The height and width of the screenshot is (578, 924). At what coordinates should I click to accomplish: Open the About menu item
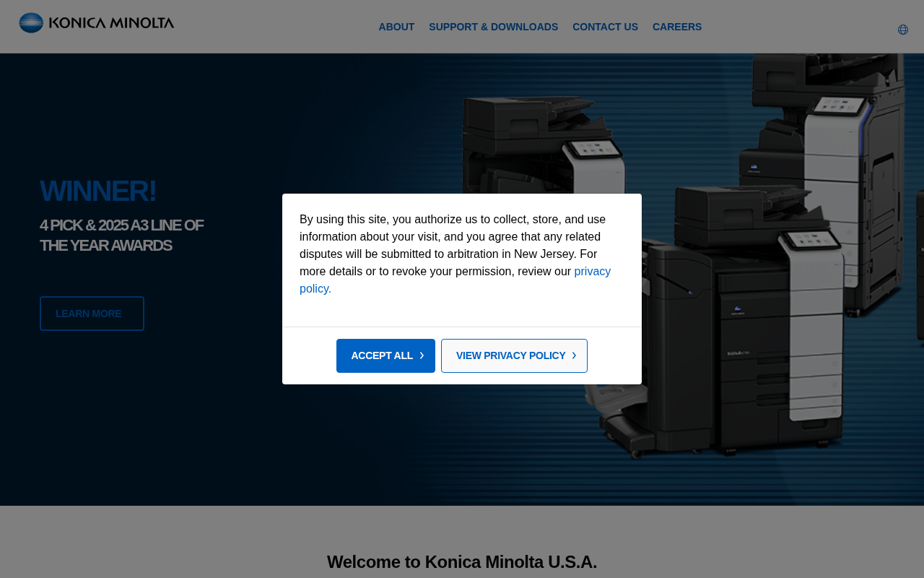click(396, 27)
